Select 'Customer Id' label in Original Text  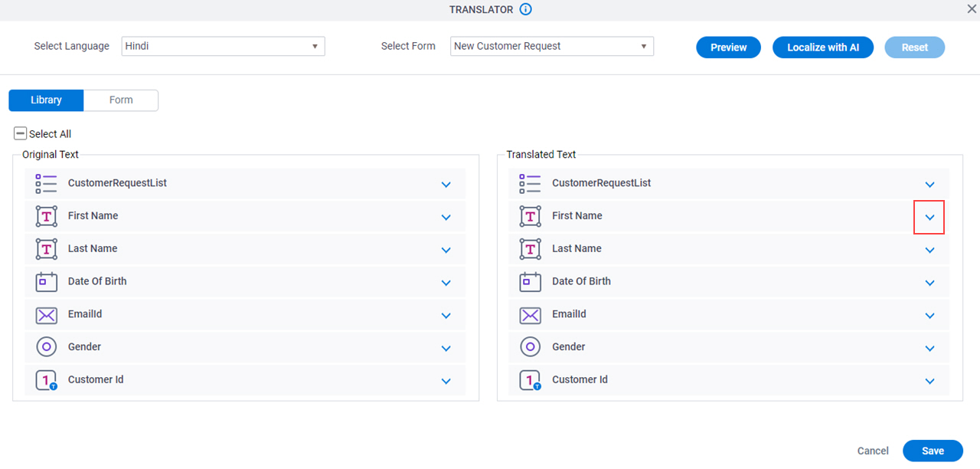(96, 379)
